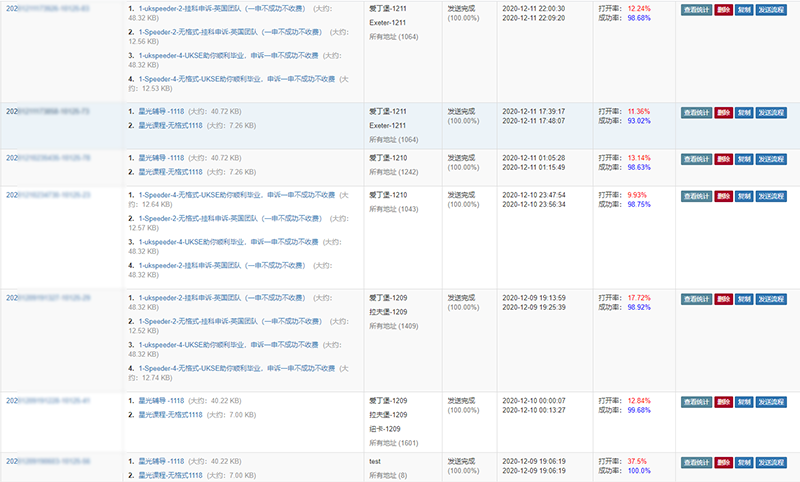This screenshot has width=800, height=482.
Task: Click 复制 in the test row with 37.5%
Action: [x=744, y=464]
